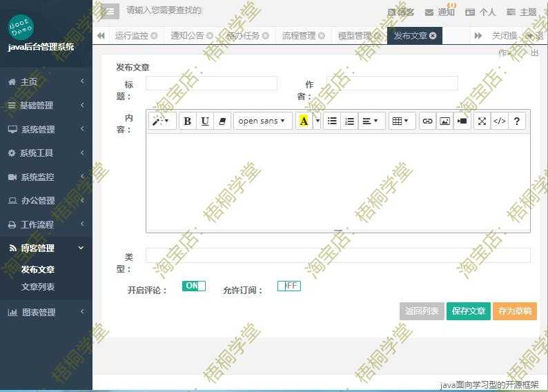The image size is (548, 392).
Task: Click the eraser remove-format icon
Action: (x=222, y=121)
